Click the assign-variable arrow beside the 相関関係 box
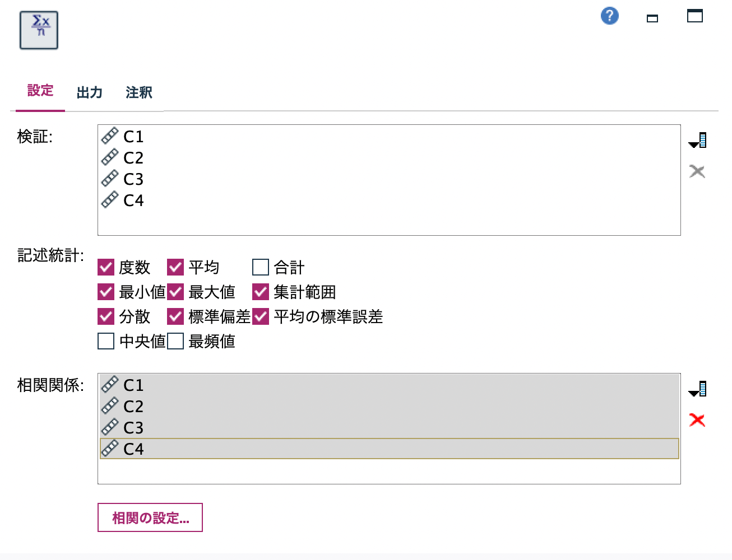The height and width of the screenshot is (560, 732). [697, 388]
